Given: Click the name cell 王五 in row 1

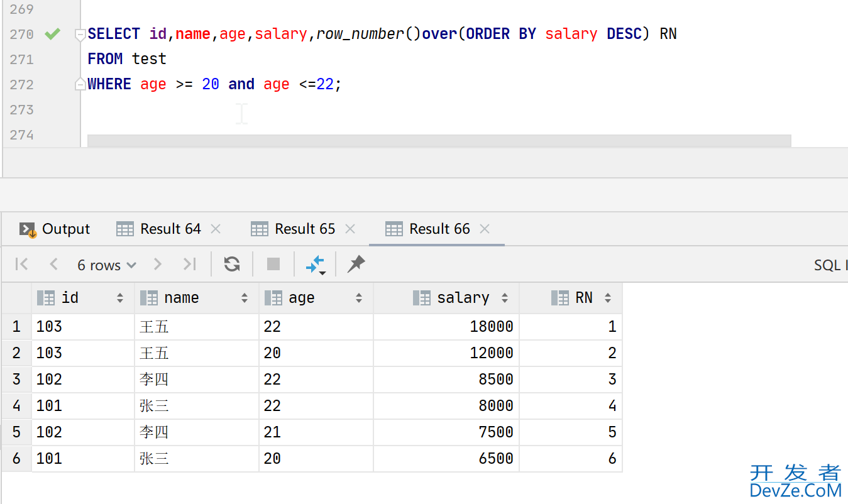Looking at the screenshot, I should 197,327.
